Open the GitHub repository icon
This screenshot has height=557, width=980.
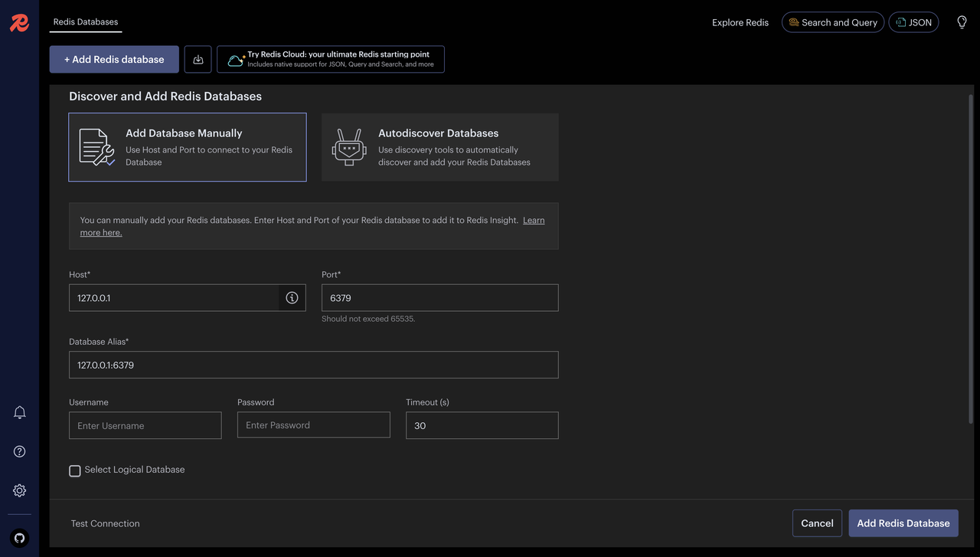coord(20,538)
